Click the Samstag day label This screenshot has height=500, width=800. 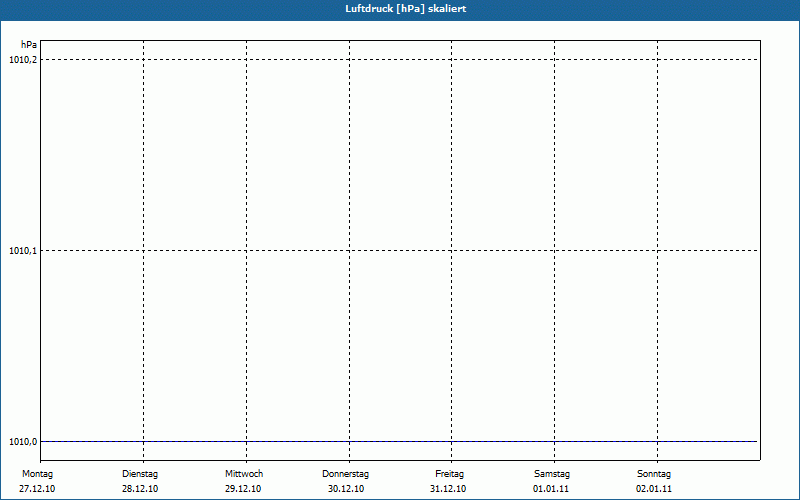point(552,474)
